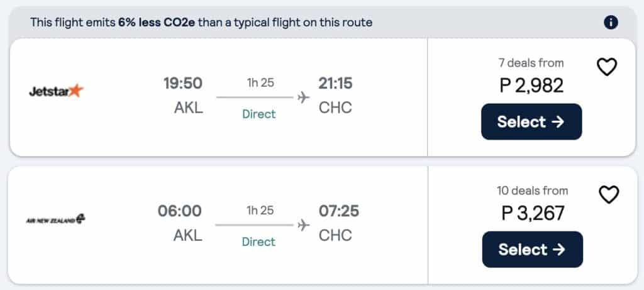Click the P 3,267 price
The image size is (644, 290).
(532, 213)
